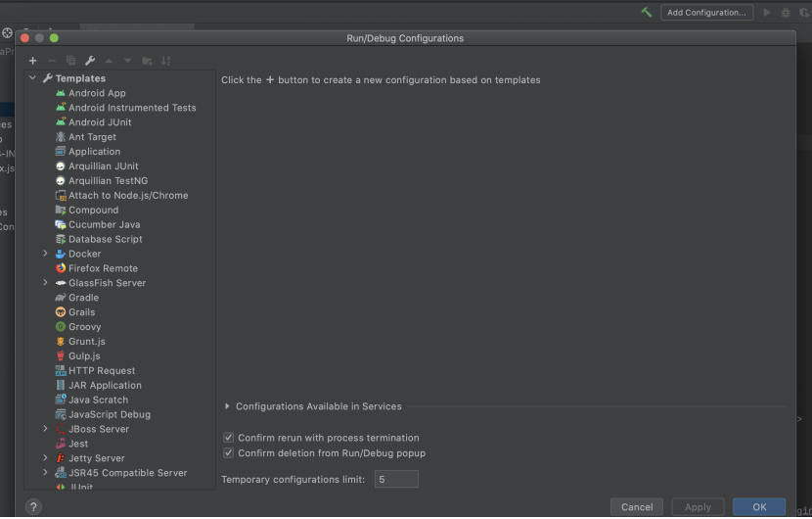Select the Jest template

click(78, 444)
